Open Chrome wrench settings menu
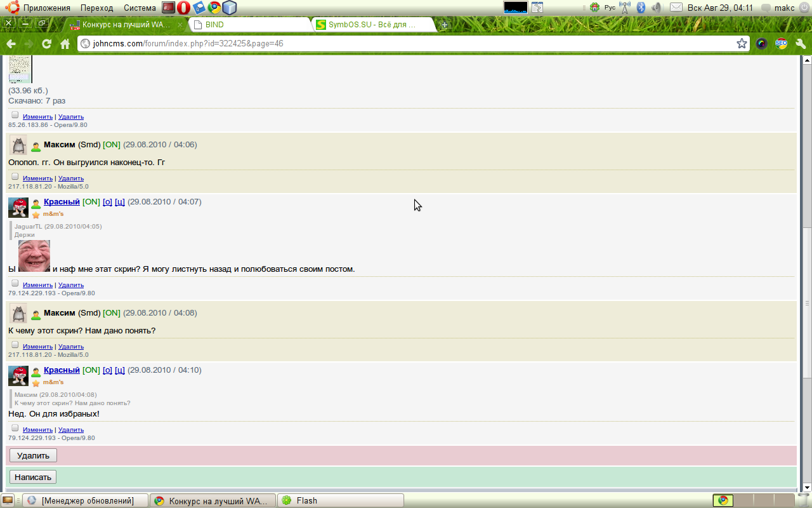Screen dimensions: 812x508 click(800, 44)
